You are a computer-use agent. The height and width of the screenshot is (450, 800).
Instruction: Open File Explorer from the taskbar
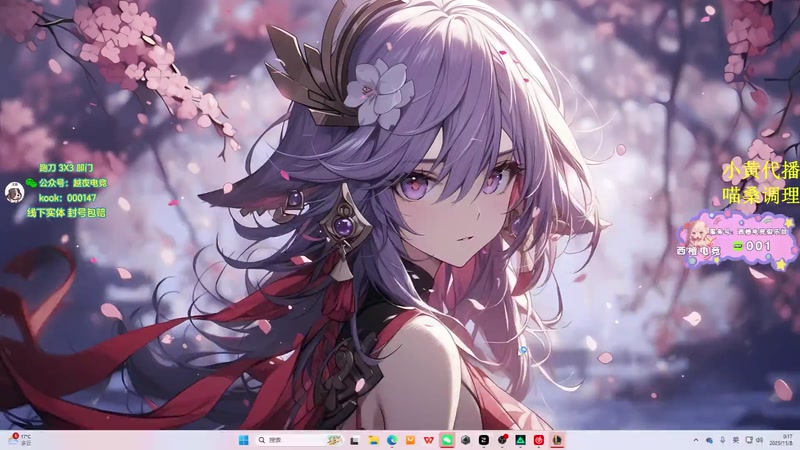pos(373,440)
